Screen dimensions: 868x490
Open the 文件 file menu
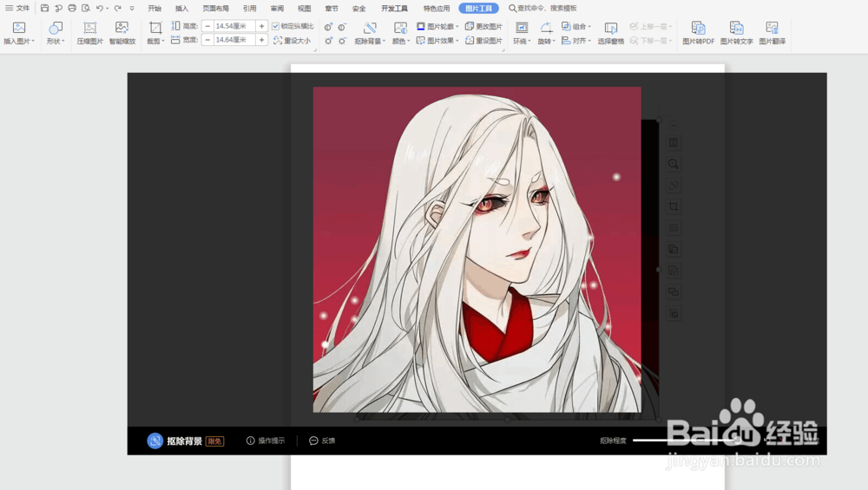point(17,9)
